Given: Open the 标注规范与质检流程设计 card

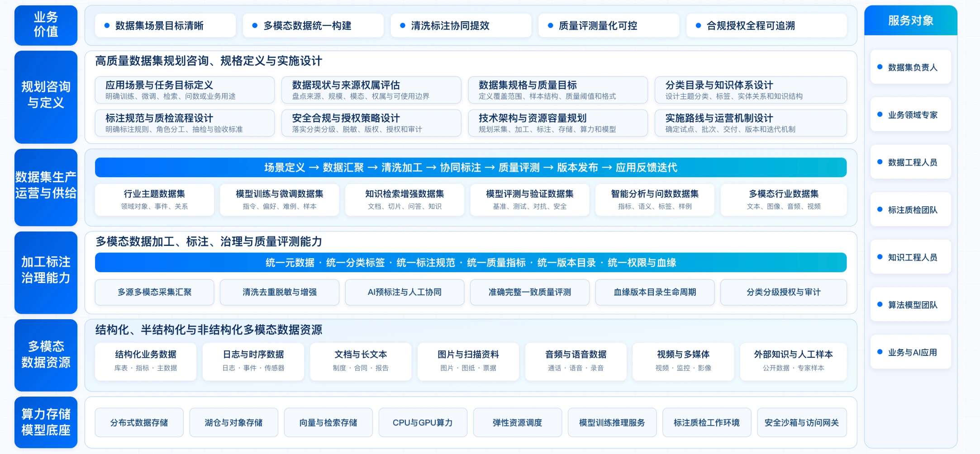Looking at the screenshot, I should [185, 123].
